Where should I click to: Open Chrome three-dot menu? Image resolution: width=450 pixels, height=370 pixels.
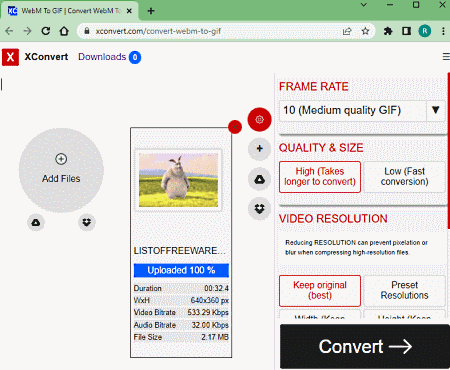[x=443, y=31]
